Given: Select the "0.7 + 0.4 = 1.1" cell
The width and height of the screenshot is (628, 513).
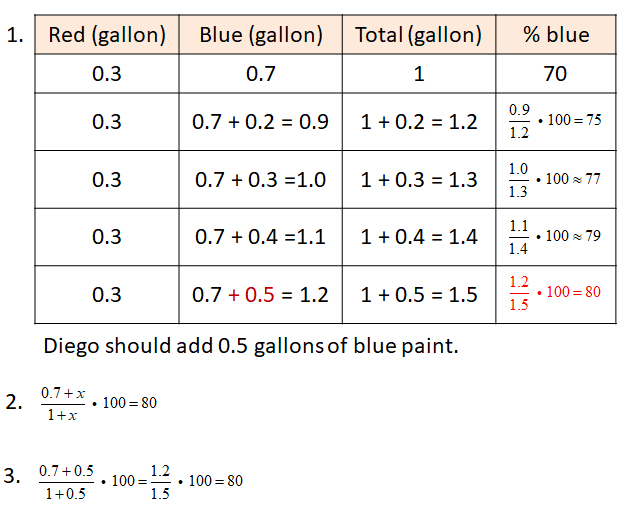Looking at the screenshot, I should 261,237.
